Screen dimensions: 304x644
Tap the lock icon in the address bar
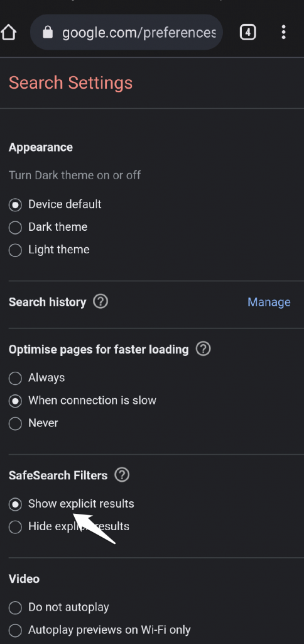48,33
